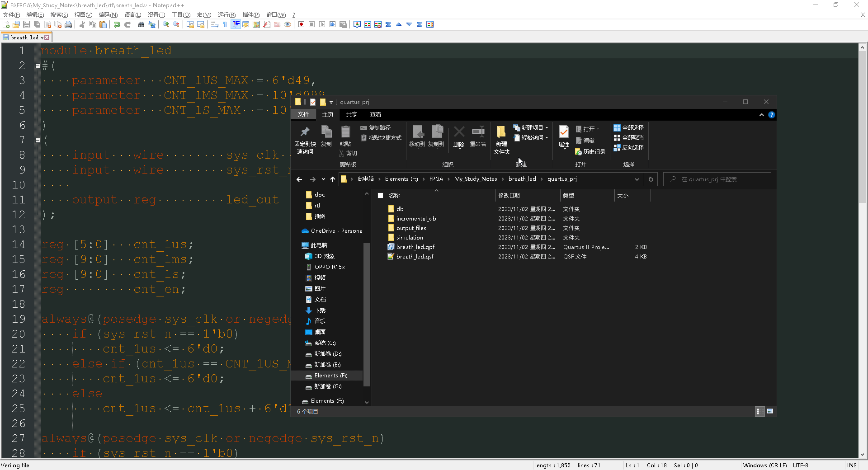The width and height of the screenshot is (868, 470).
Task: Click Open file icon in Notepad++ toolbar
Action: pyautogui.click(x=16, y=24)
